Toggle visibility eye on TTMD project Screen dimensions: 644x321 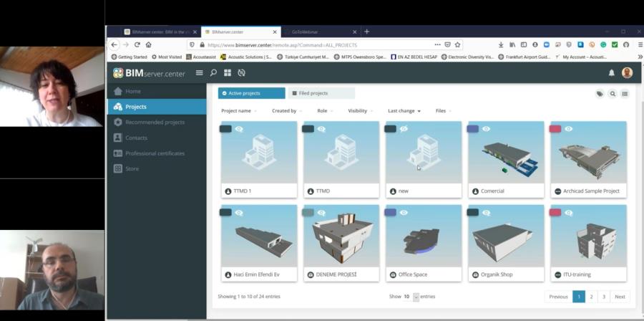click(x=321, y=129)
